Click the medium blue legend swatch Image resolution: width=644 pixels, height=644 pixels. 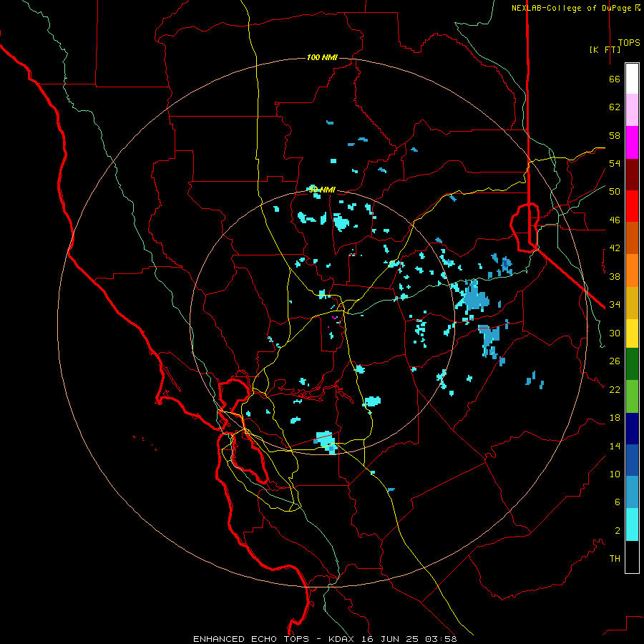(x=632, y=460)
